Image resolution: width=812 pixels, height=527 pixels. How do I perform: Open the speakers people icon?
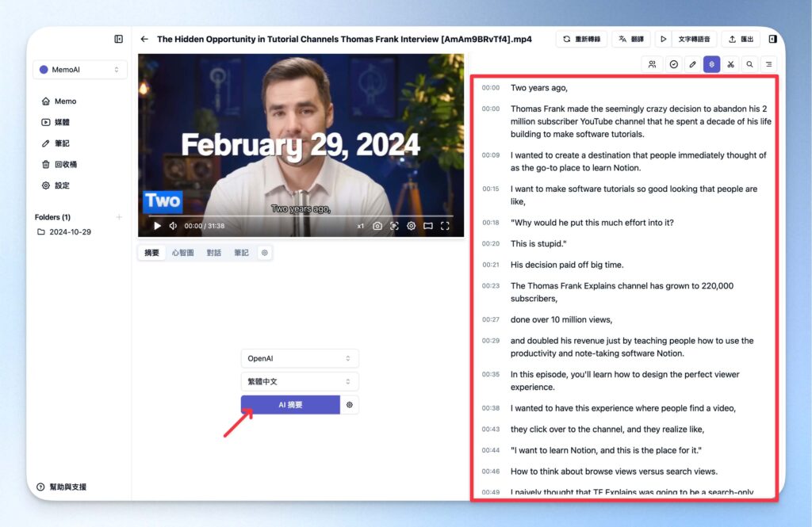(x=652, y=64)
